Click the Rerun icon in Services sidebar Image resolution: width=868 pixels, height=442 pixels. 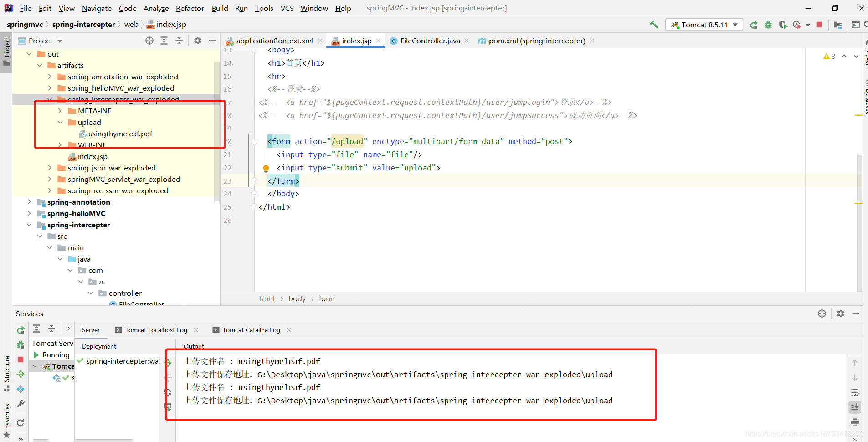pos(21,330)
